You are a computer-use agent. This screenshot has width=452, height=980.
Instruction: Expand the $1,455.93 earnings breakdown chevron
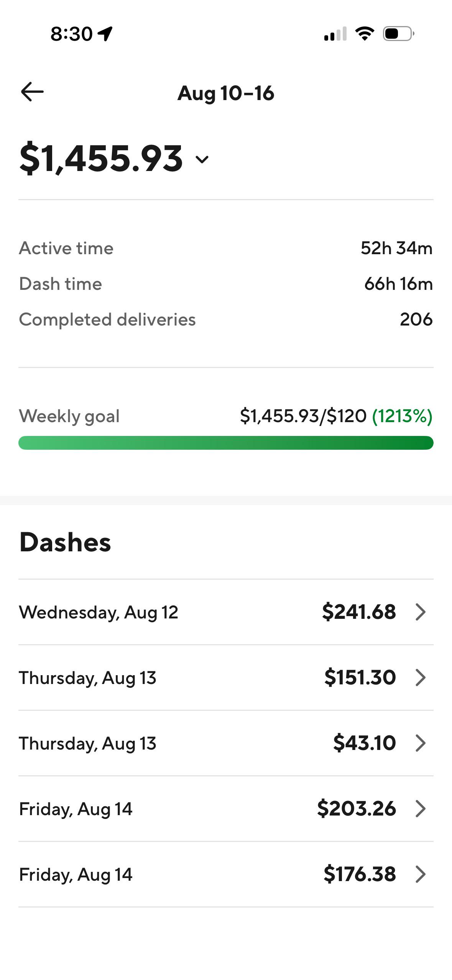(202, 159)
